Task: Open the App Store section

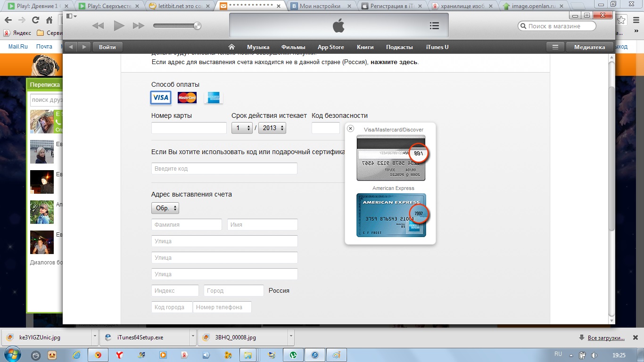Action: pos(331,47)
